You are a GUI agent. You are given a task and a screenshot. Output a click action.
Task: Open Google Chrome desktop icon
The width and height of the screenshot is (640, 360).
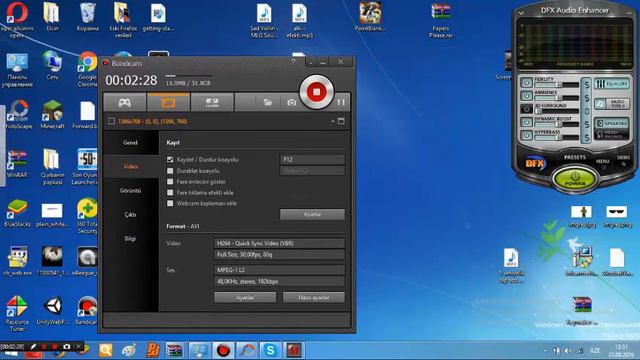(87, 69)
